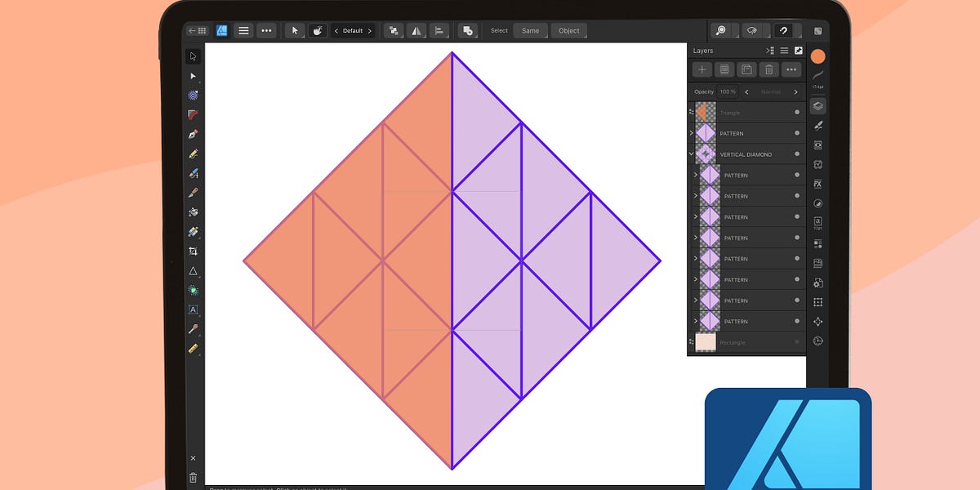Open the hamburger menu in the top toolbar
Image resolution: width=980 pixels, height=490 pixels.
(243, 30)
